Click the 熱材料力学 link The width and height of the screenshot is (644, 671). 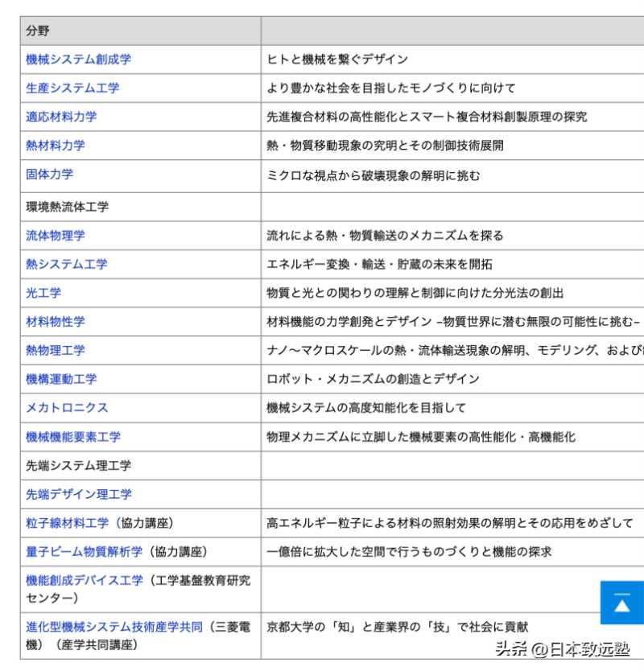[x=55, y=146]
